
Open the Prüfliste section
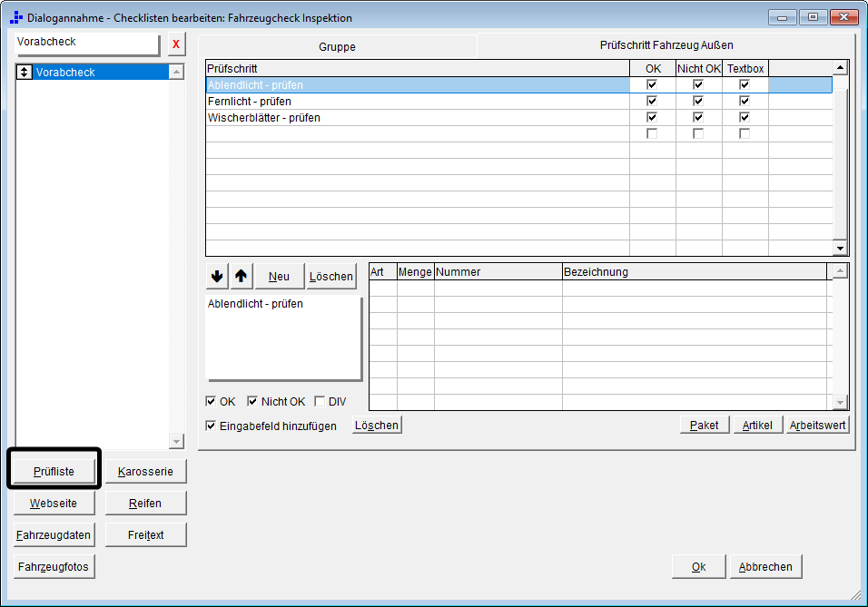coord(54,472)
